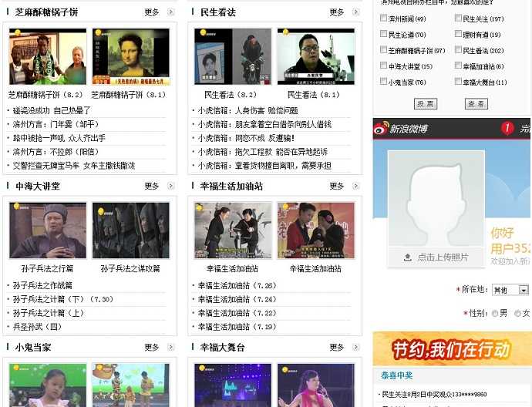532x407 pixels.
Task: Open 路中被抢一声吼 众人齐出手 article
Action: 59,138
